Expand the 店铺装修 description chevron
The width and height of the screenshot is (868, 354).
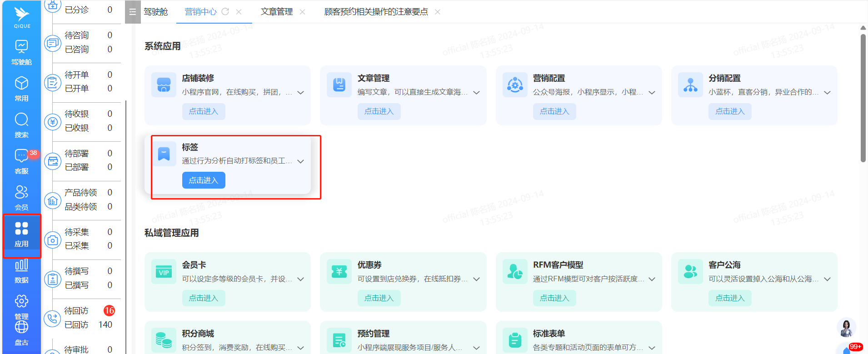[x=301, y=93]
